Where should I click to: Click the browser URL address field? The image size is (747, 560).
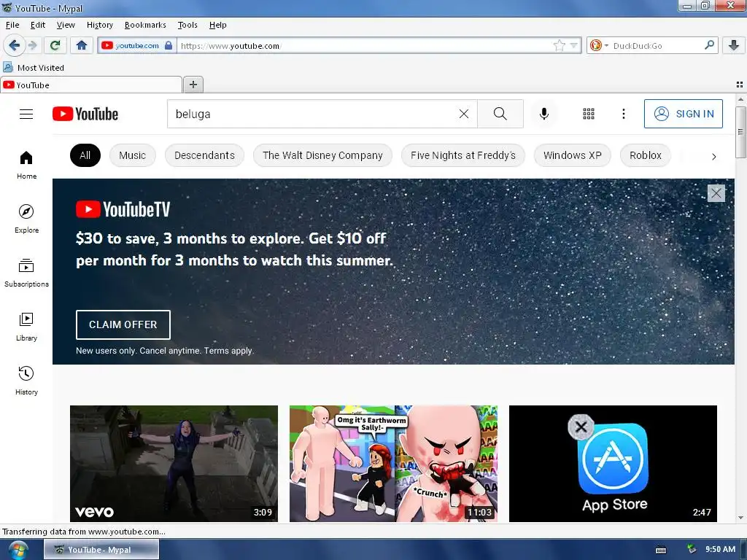[365, 46]
